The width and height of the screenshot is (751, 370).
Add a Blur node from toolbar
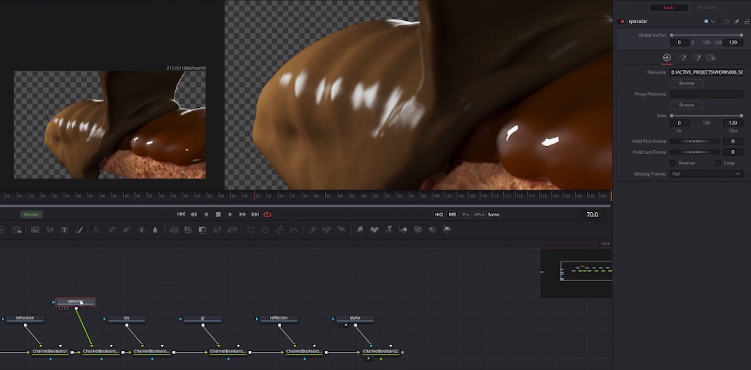(155, 230)
